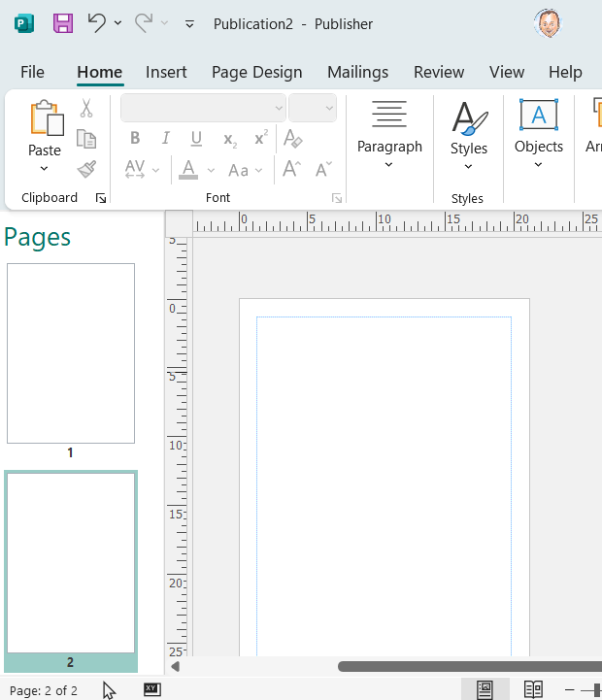Click the horizontal scrollbar thumb
Viewport: 602px width, 700px height.
(x=470, y=667)
